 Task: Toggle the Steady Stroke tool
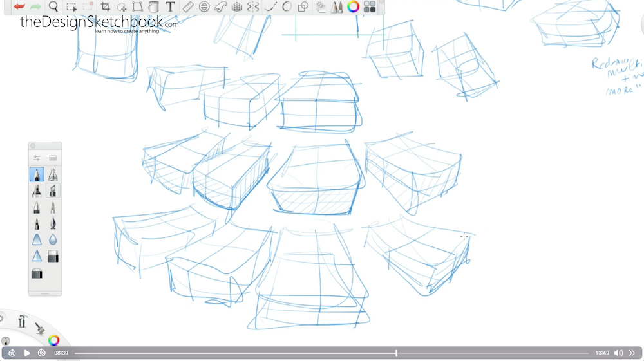(x=270, y=6)
